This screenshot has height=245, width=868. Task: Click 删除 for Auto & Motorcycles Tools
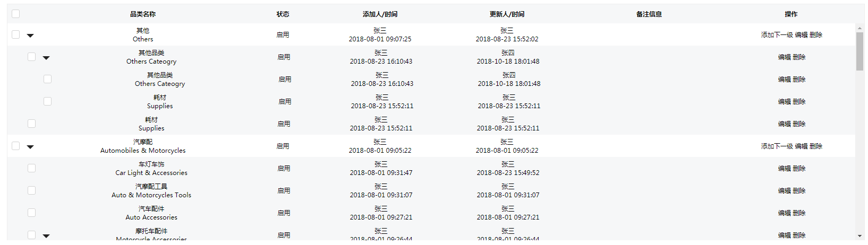[x=799, y=191]
